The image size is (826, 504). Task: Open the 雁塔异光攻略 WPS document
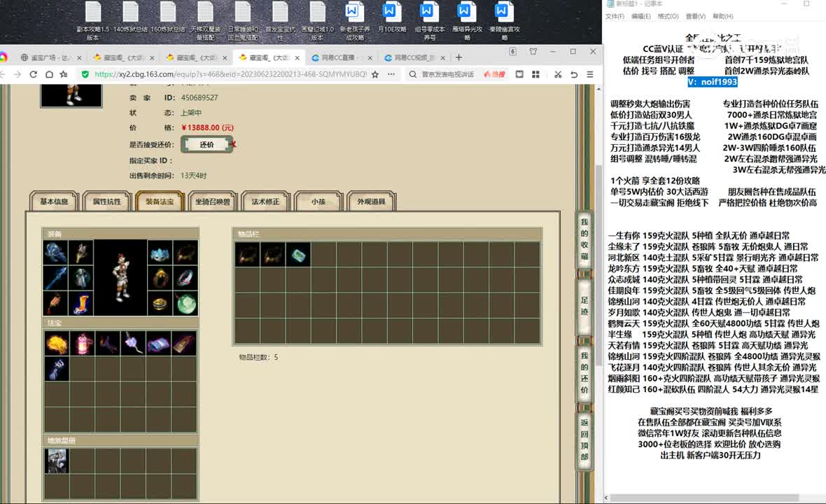point(467,22)
